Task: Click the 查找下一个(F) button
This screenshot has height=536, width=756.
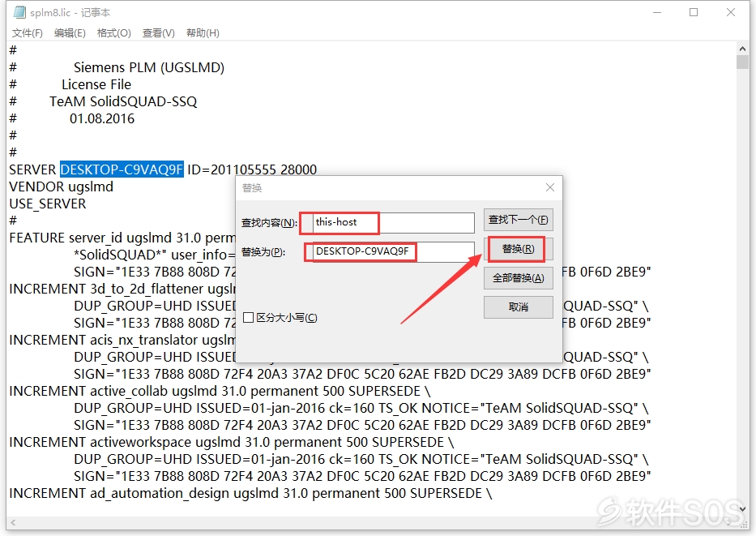Action: click(x=519, y=220)
